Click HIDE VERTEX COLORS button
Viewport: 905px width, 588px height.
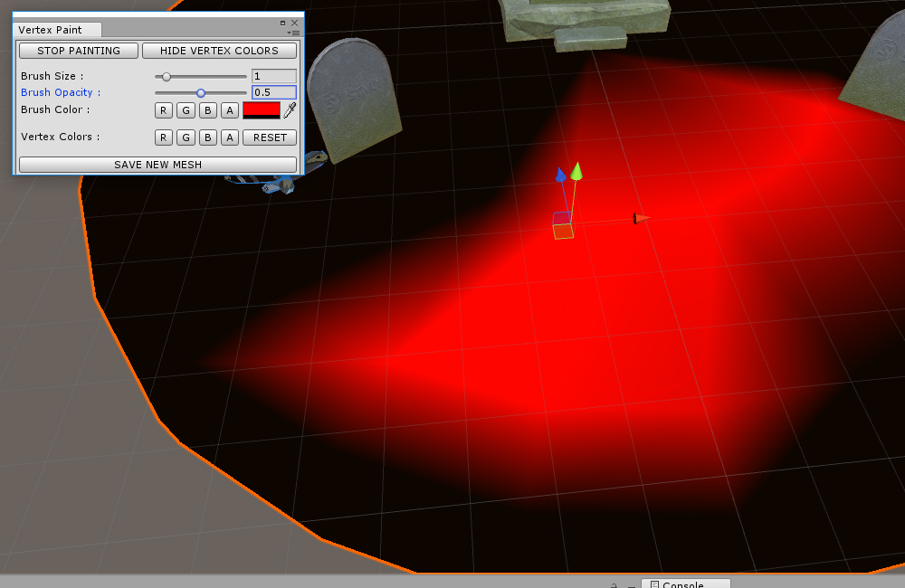(x=219, y=51)
